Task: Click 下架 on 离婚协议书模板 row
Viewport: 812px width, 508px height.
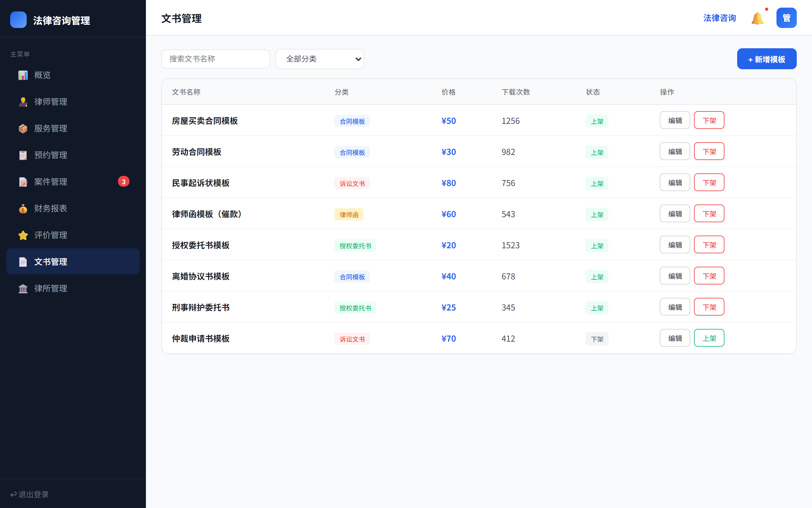Action: tap(709, 276)
